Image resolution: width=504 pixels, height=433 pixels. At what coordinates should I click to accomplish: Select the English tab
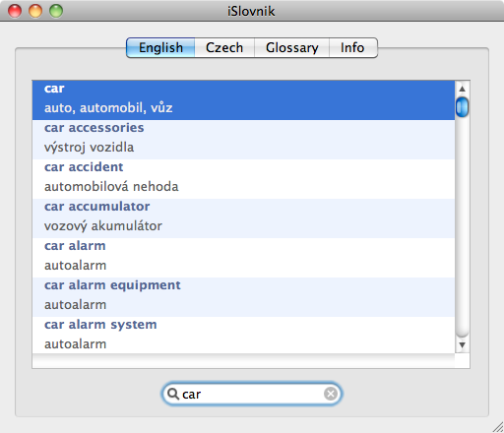click(x=160, y=47)
